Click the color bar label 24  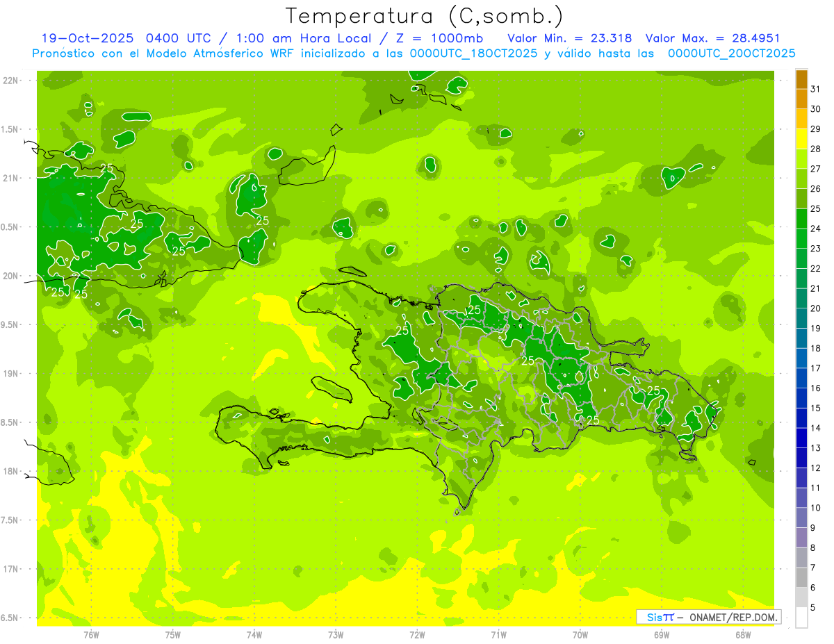click(x=815, y=229)
